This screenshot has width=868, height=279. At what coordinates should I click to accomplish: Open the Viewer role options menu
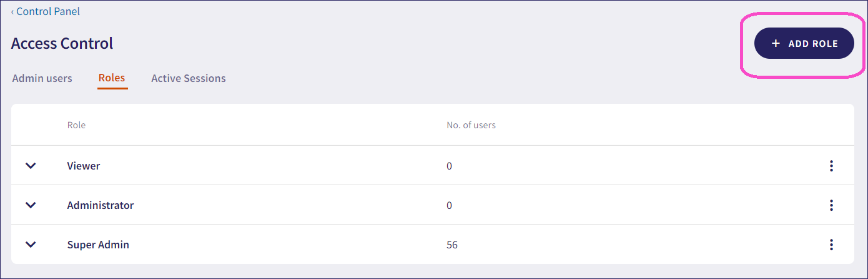pos(831,166)
